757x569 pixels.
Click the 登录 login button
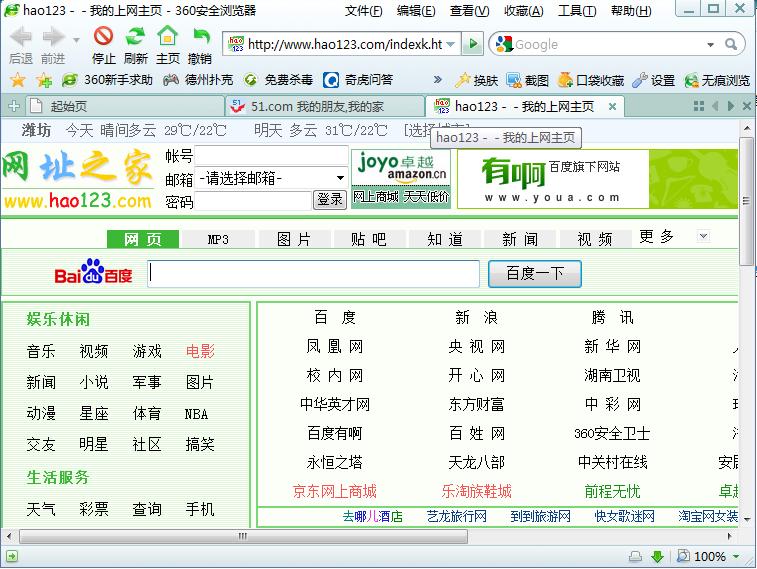[x=330, y=199]
